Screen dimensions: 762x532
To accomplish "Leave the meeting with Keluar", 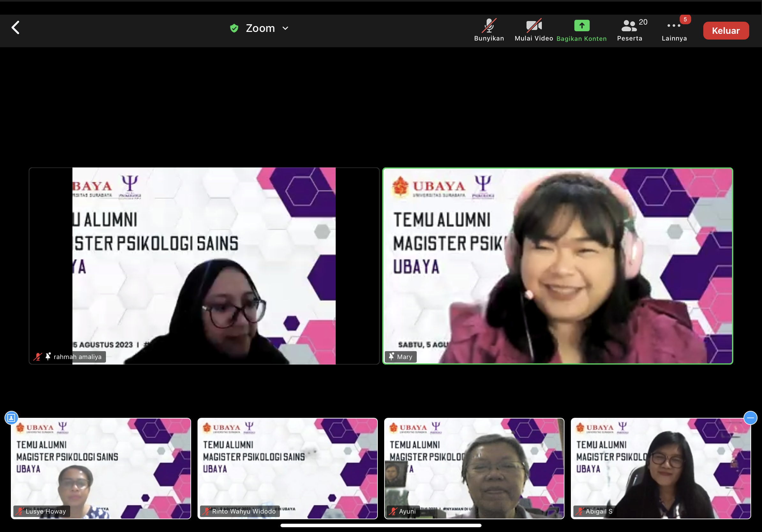I will (726, 31).
